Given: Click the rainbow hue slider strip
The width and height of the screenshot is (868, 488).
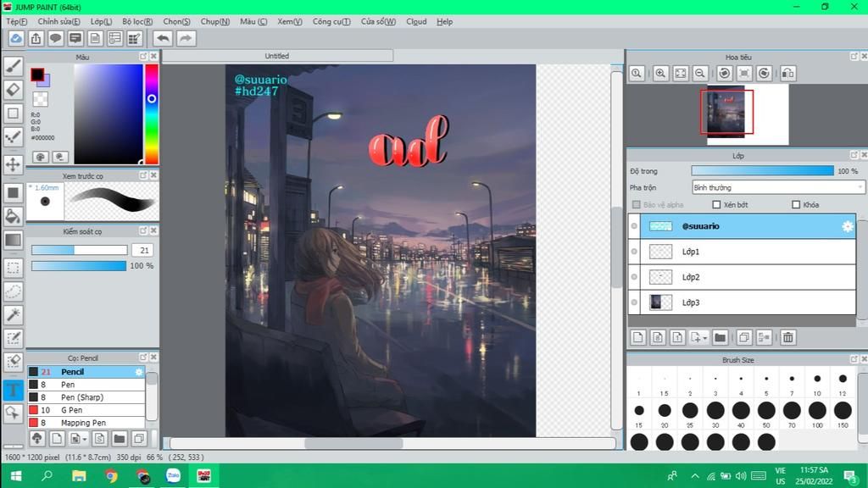Looking at the screenshot, I should (152, 114).
